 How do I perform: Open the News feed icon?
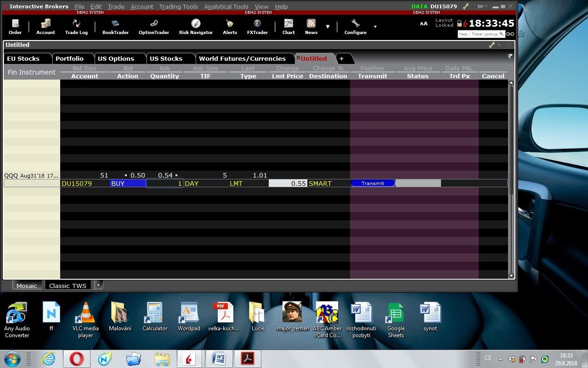[311, 27]
